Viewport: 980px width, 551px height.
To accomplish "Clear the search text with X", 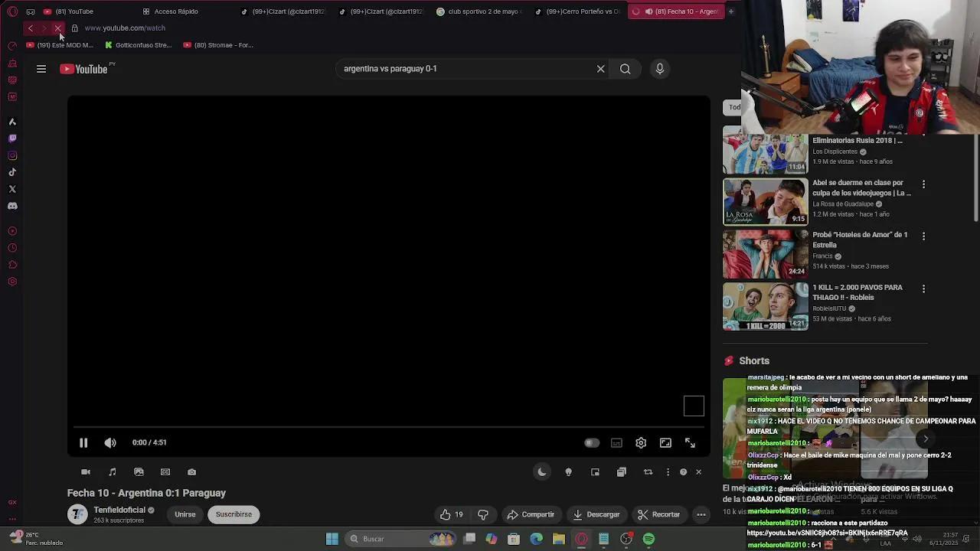I will point(600,69).
